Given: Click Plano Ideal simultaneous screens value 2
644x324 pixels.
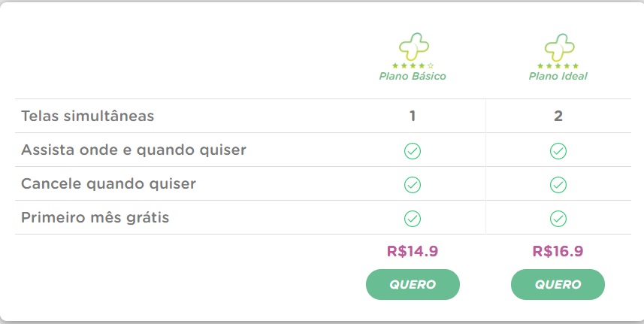Looking at the screenshot, I should click(558, 117).
